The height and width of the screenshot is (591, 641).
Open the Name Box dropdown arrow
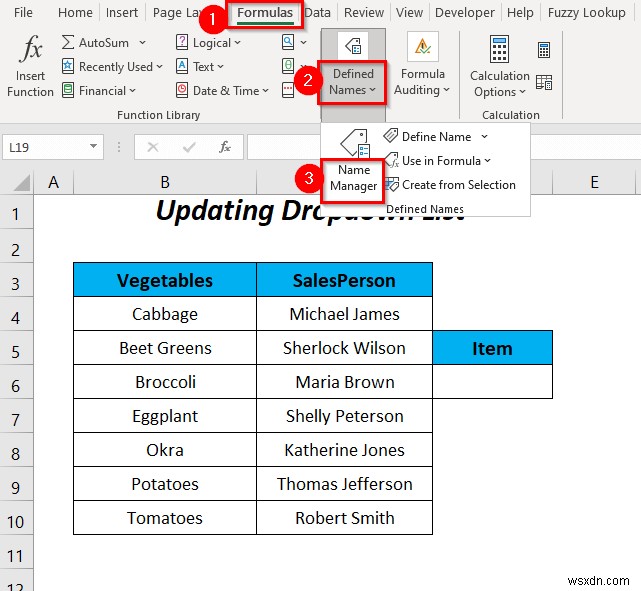point(94,146)
